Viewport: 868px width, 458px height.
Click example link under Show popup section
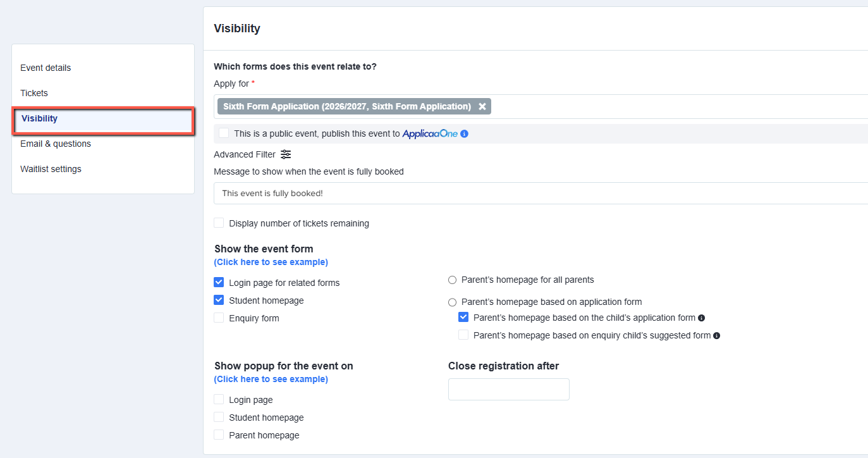point(271,379)
